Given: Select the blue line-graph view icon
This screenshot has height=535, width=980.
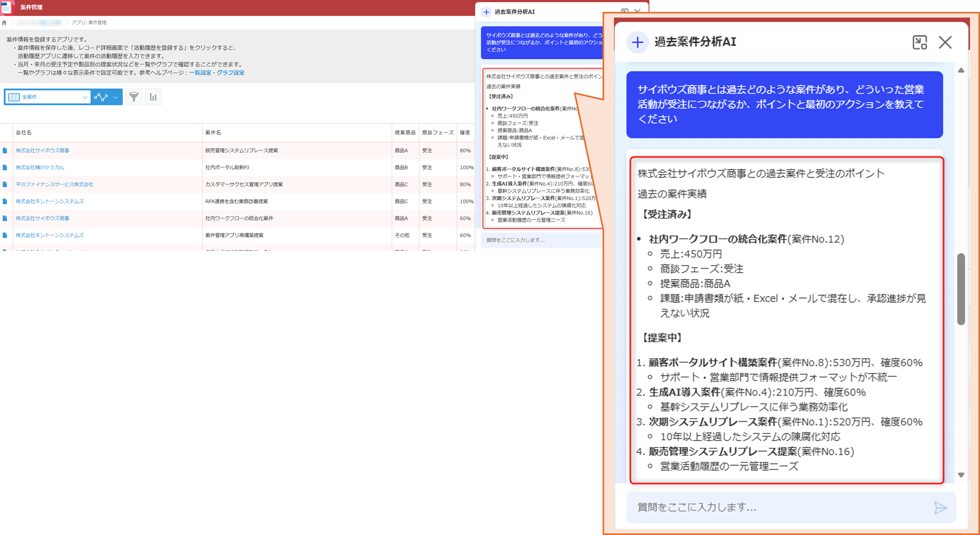Looking at the screenshot, I should point(101,96).
